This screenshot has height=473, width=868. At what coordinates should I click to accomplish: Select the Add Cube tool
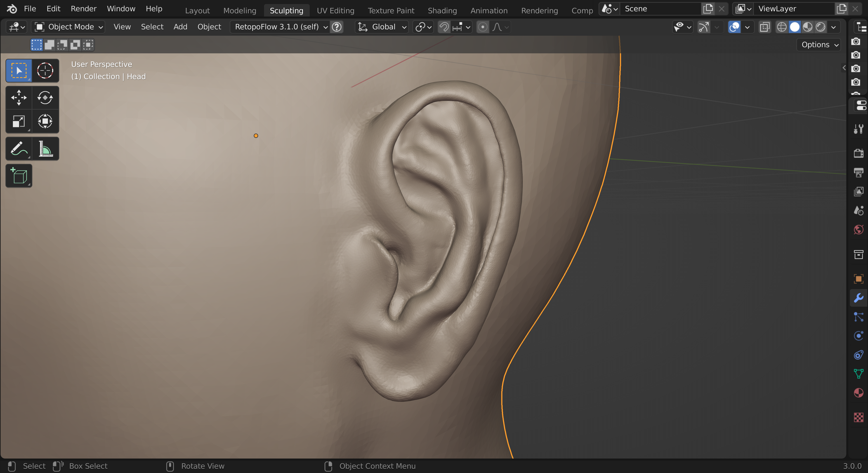coord(19,176)
